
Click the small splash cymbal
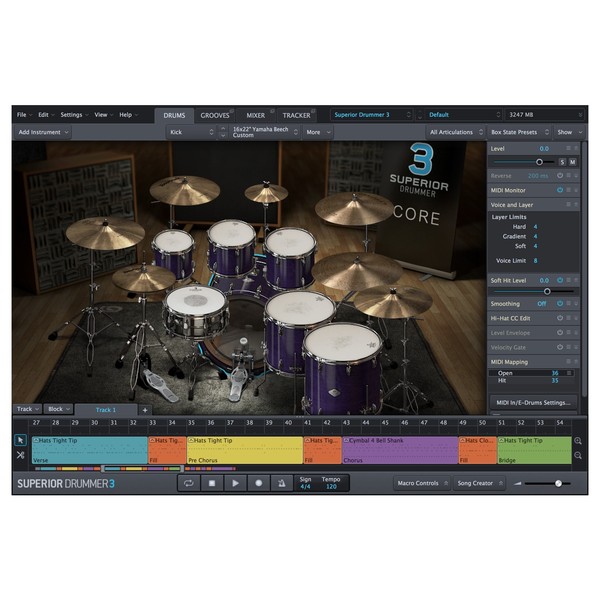(266, 192)
